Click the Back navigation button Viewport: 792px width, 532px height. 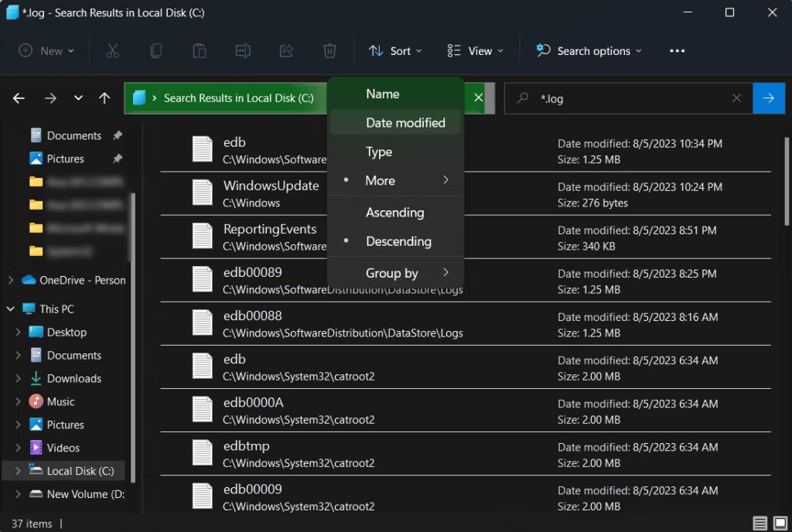(x=19, y=98)
